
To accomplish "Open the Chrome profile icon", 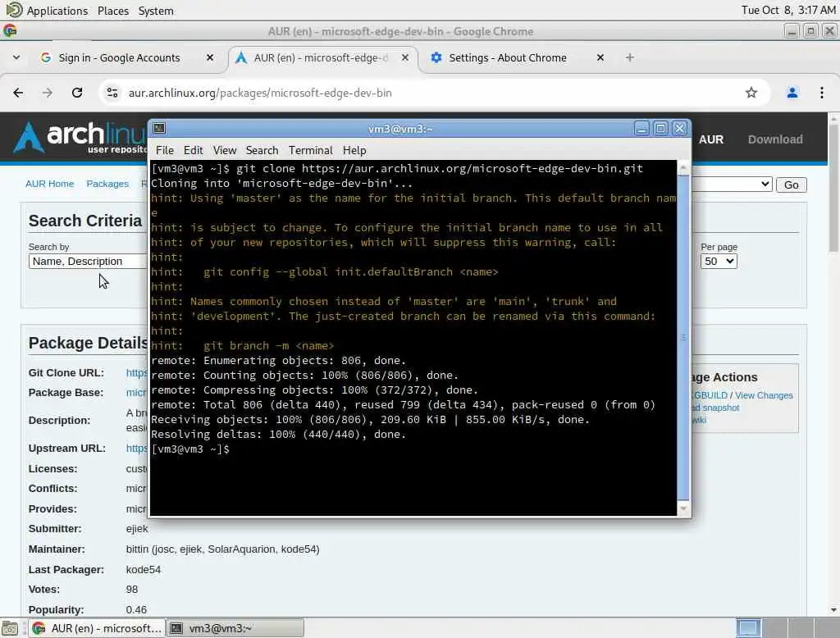I will pyautogui.click(x=792, y=93).
